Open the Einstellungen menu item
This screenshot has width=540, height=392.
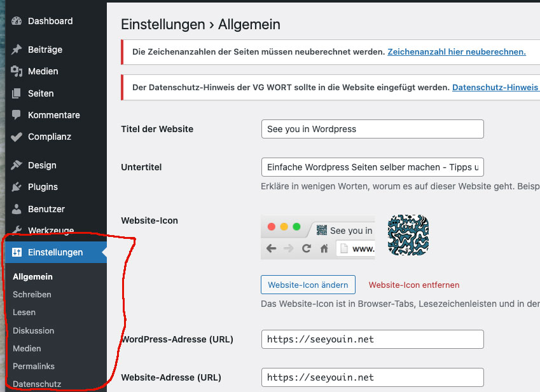pos(55,252)
